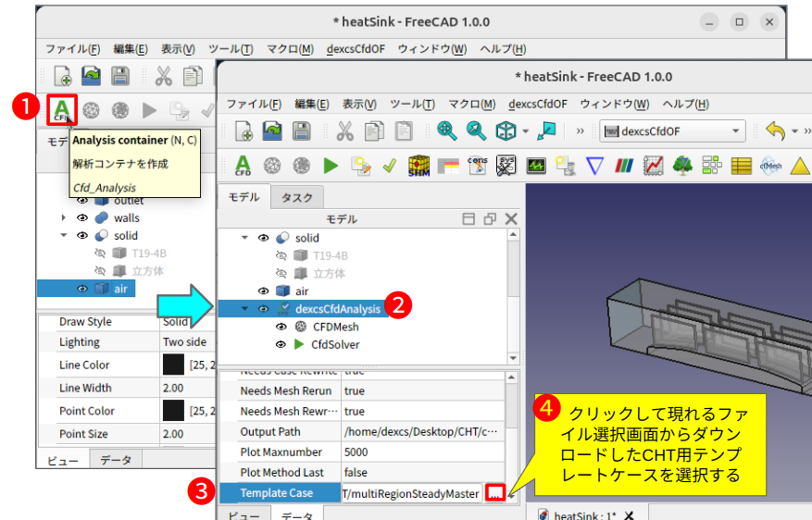Click the green tree icon in the toolbar
Screen dimensions: 812x520
point(682,166)
